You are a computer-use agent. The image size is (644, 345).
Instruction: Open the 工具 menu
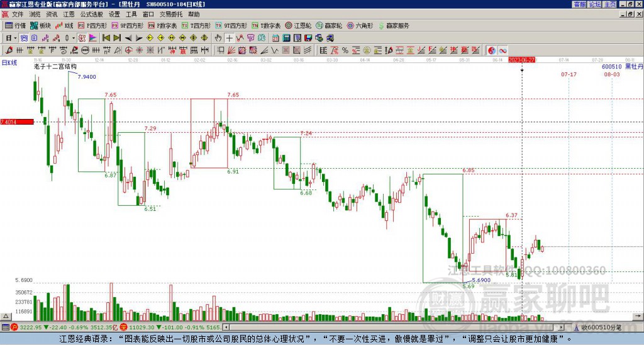click(131, 14)
